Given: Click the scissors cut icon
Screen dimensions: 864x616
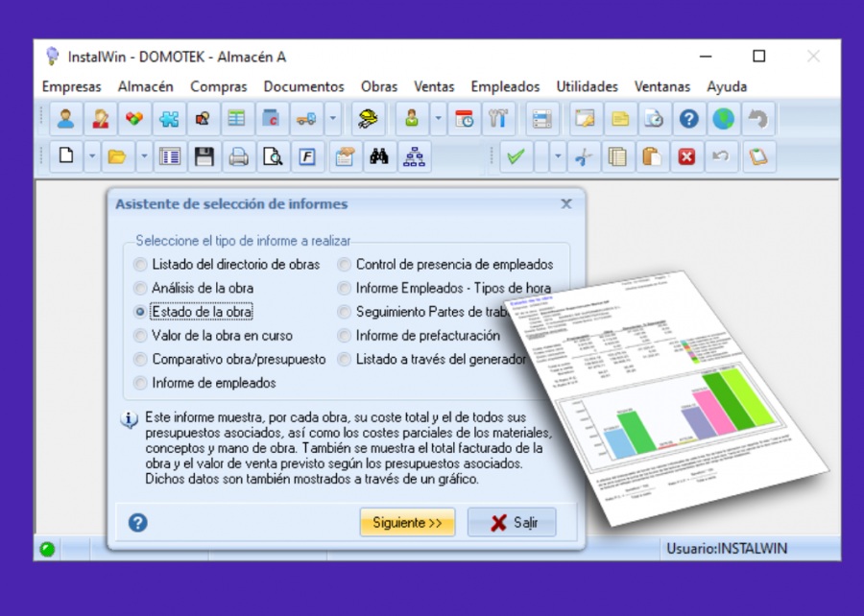Looking at the screenshot, I should point(584,157).
